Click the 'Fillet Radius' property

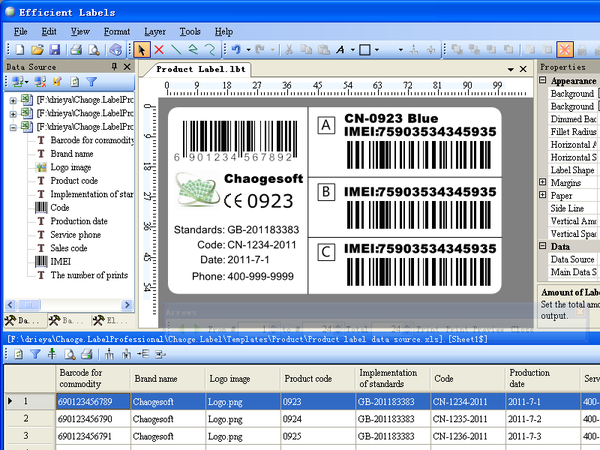pyautogui.click(x=574, y=132)
